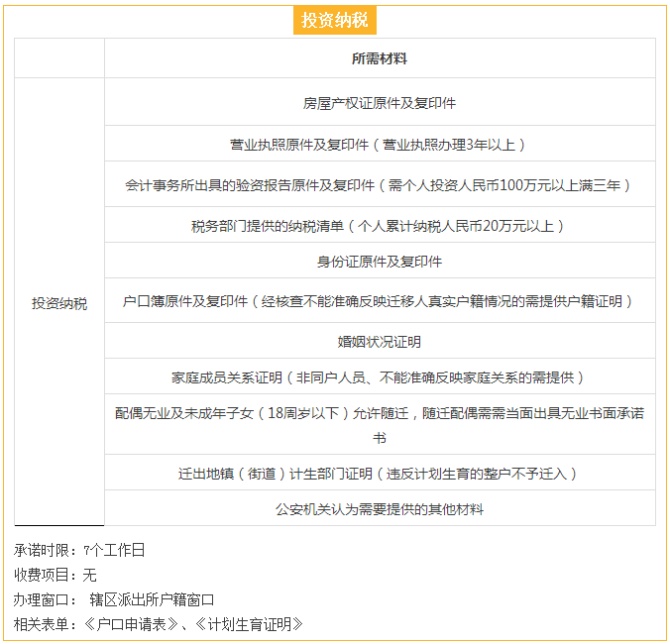Open the 《计划生育证明》 form reference
The image size is (670, 644).
click(249, 624)
